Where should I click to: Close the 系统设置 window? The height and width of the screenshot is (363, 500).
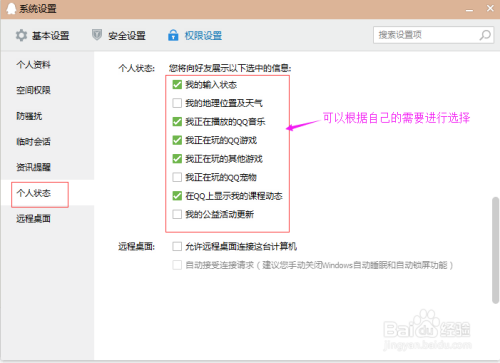490,8
